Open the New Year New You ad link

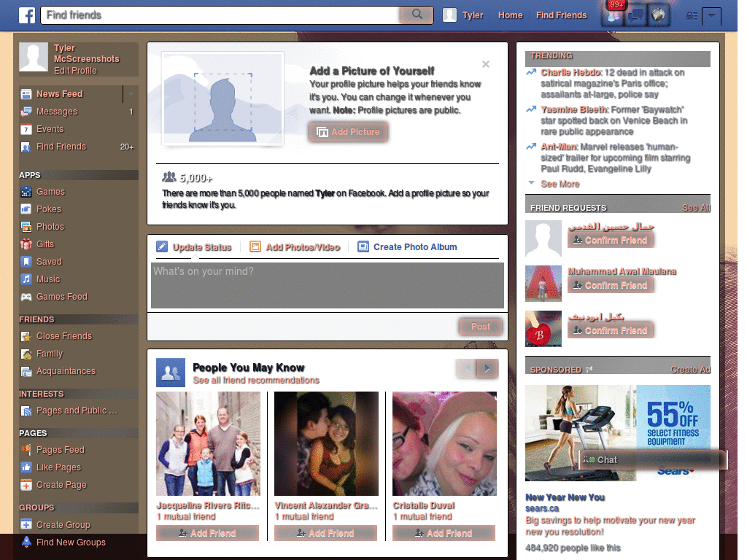[x=565, y=497]
